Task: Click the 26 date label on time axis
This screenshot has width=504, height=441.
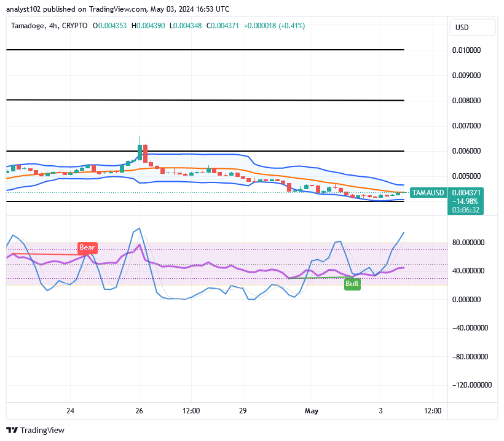Action: [x=139, y=411]
